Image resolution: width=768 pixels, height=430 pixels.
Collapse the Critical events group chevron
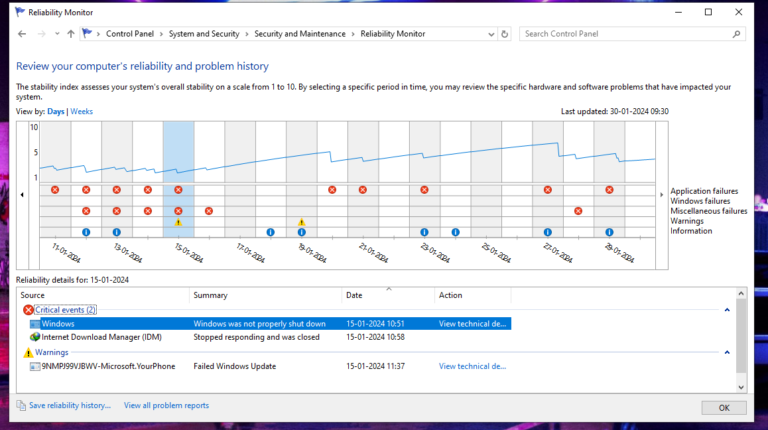(727, 310)
